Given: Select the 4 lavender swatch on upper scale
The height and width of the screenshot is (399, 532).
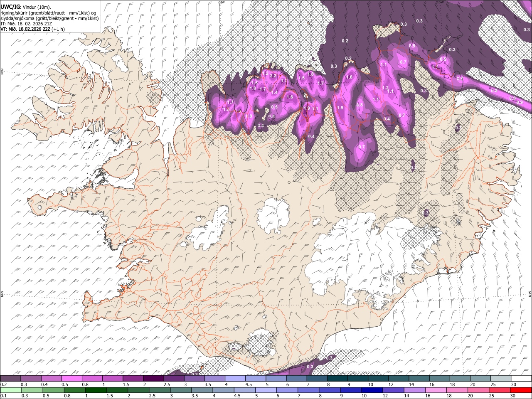Looking at the screenshot, I should tap(235, 379).
